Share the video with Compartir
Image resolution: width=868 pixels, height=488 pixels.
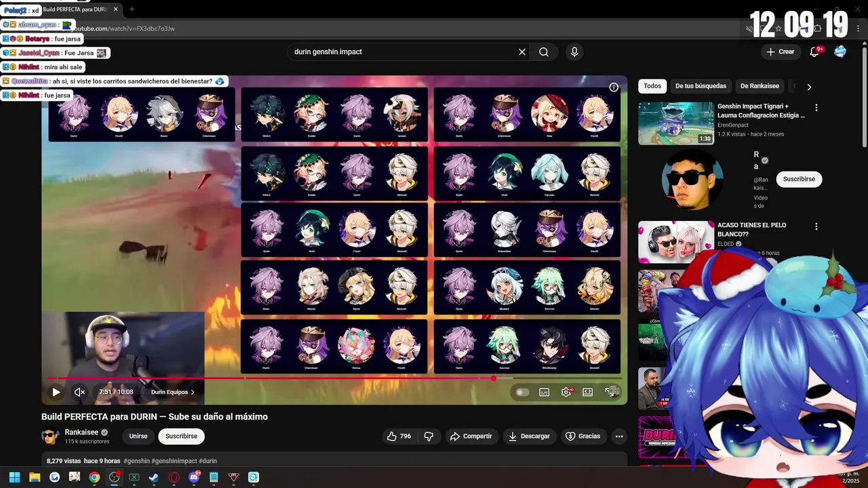[x=471, y=436]
